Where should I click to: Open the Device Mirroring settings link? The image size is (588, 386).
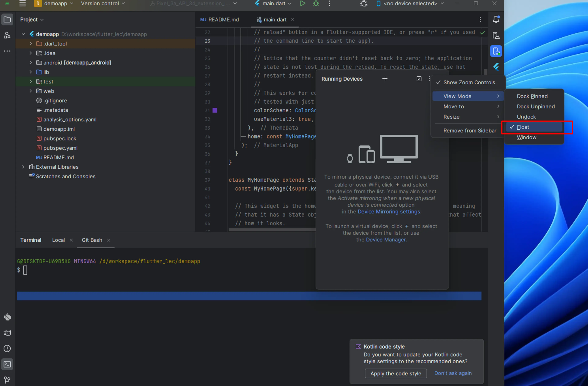coord(389,212)
